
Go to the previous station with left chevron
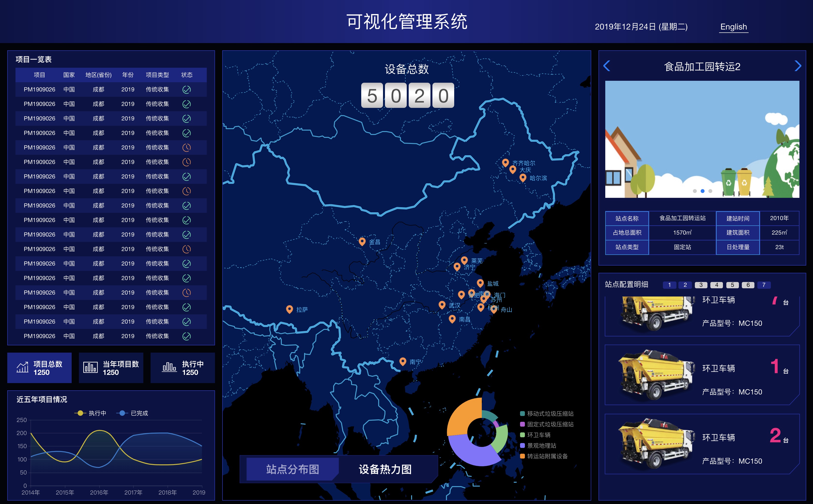(x=607, y=66)
